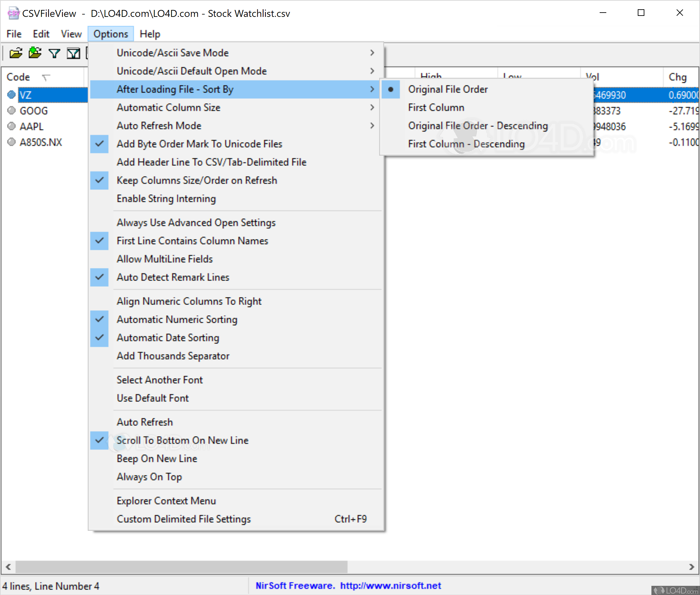The width and height of the screenshot is (700, 595).
Task: Choose Use Default Font
Action: [236, 398]
